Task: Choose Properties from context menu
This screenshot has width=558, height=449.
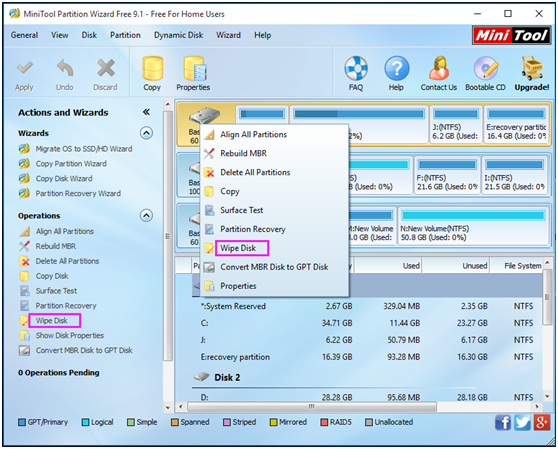Action: [274, 286]
